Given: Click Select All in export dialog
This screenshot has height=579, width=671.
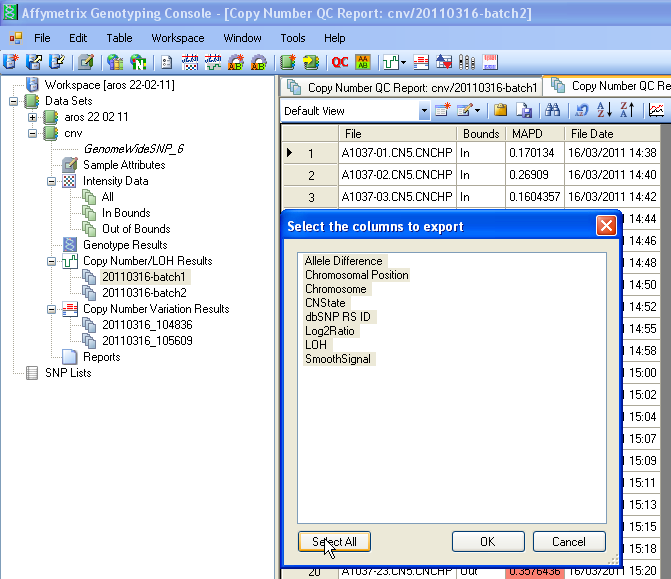Looking at the screenshot, I should point(334,542).
